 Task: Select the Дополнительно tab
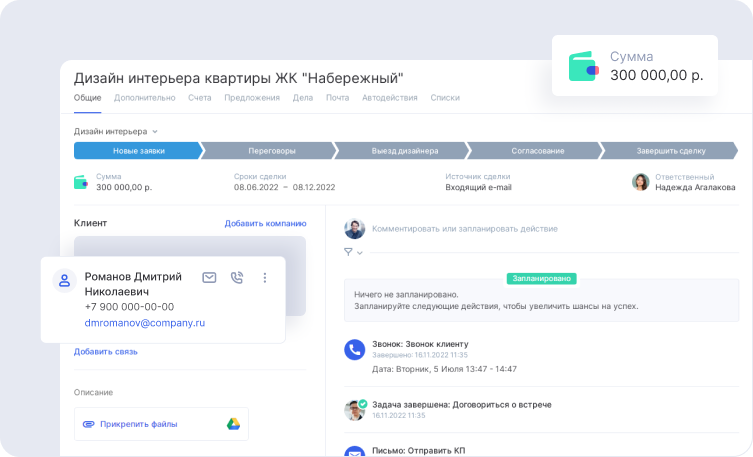point(144,98)
